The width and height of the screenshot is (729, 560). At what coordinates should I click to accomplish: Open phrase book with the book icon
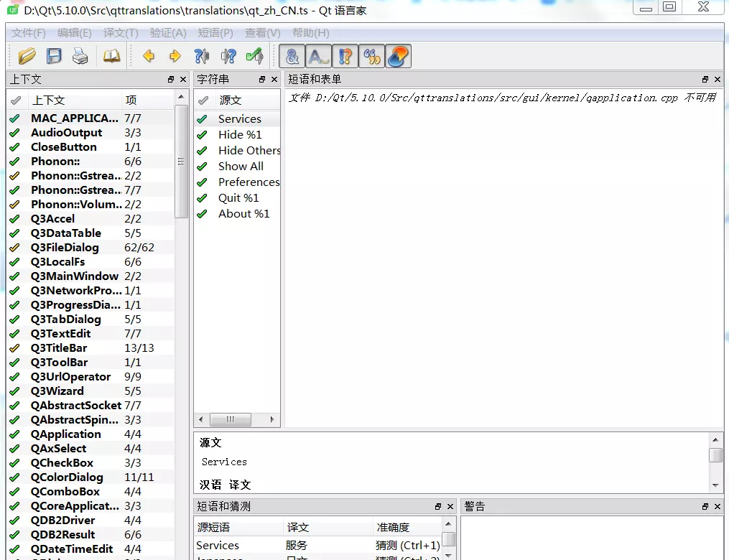(x=111, y=56)
